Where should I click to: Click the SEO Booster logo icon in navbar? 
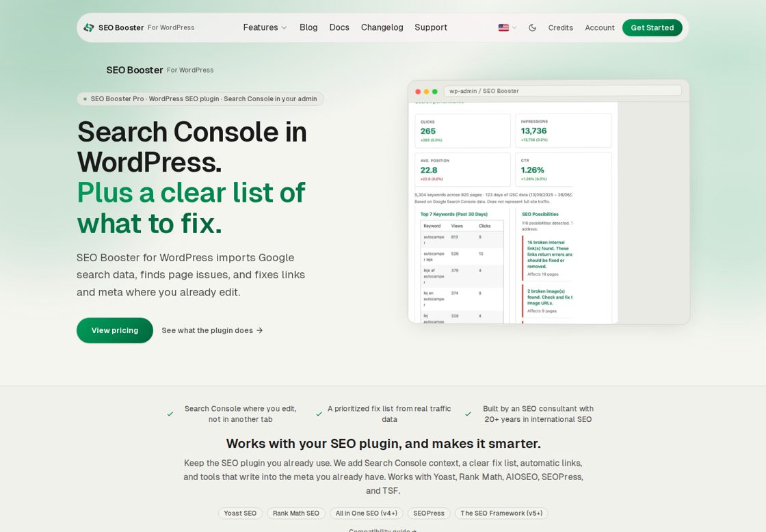[x=89, y=27]
